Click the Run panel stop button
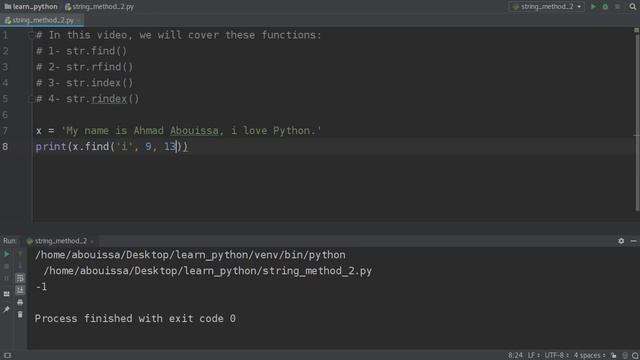 click(x=7, y=266)
